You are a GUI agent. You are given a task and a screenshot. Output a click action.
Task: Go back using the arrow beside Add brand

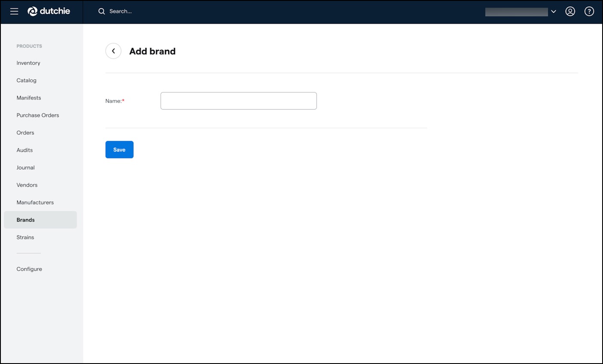click(113, 51)
